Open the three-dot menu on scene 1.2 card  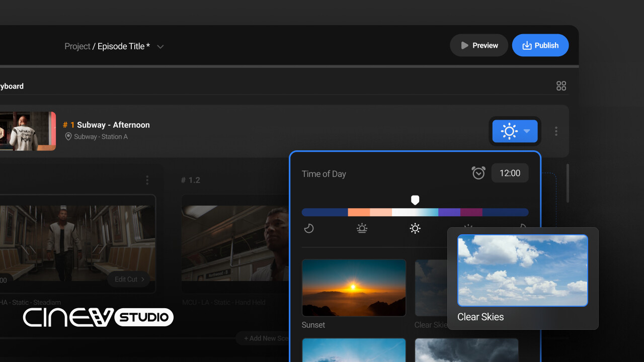pyautogui.click(x=147, y=180)
